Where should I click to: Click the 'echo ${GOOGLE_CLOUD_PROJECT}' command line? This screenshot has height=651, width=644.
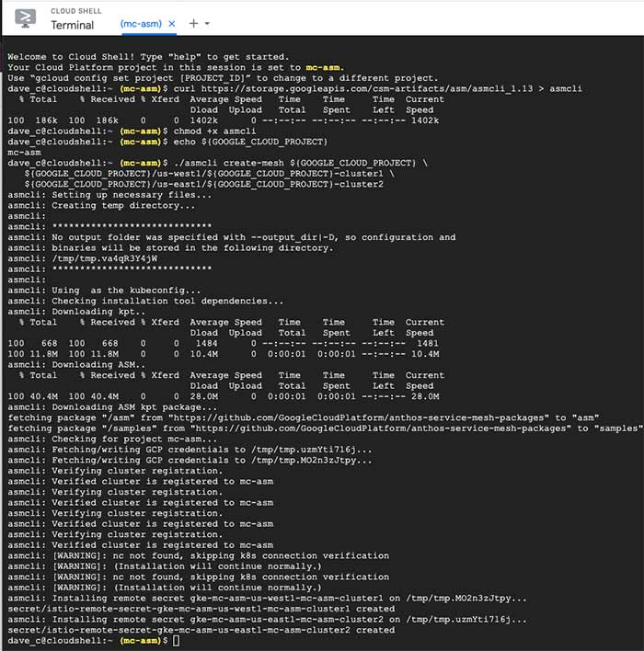(167, 142)
